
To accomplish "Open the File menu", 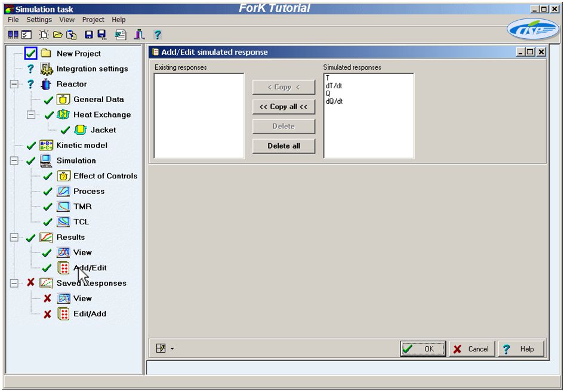I will 13,20.
